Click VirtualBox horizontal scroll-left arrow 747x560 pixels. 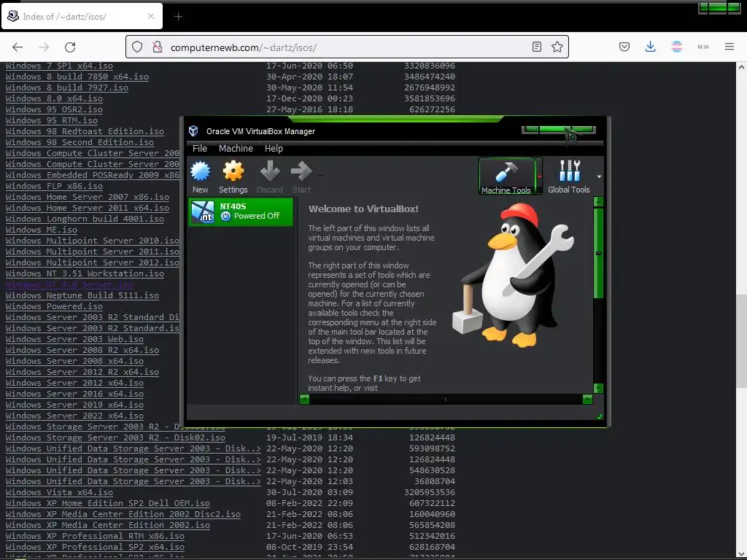[304, 399]
